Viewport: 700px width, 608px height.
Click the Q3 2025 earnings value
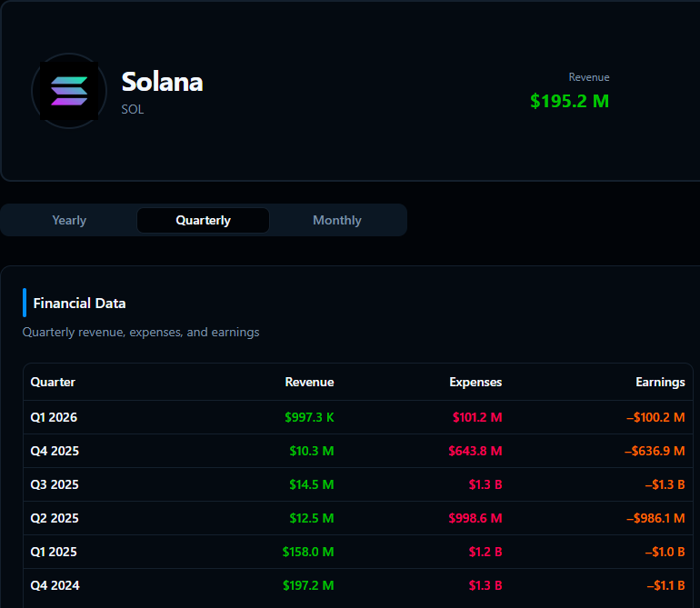point(665,484)
